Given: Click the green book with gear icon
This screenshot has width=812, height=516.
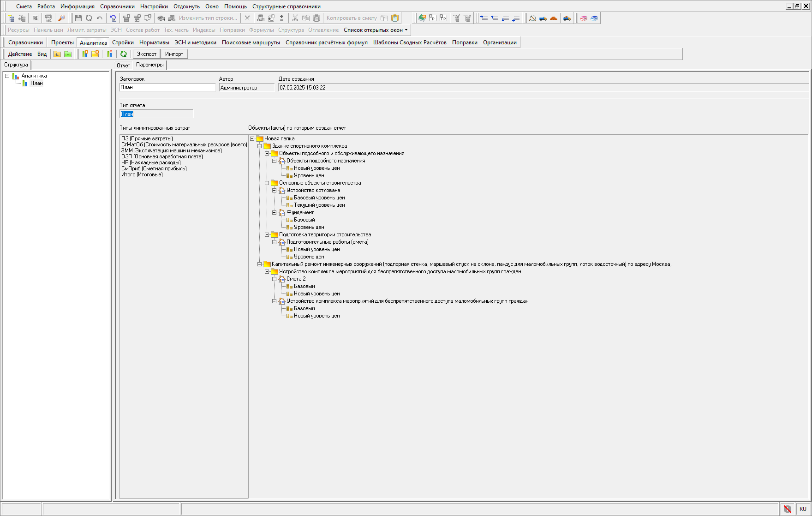Looking at the screenshot, I should click(422, 18).
